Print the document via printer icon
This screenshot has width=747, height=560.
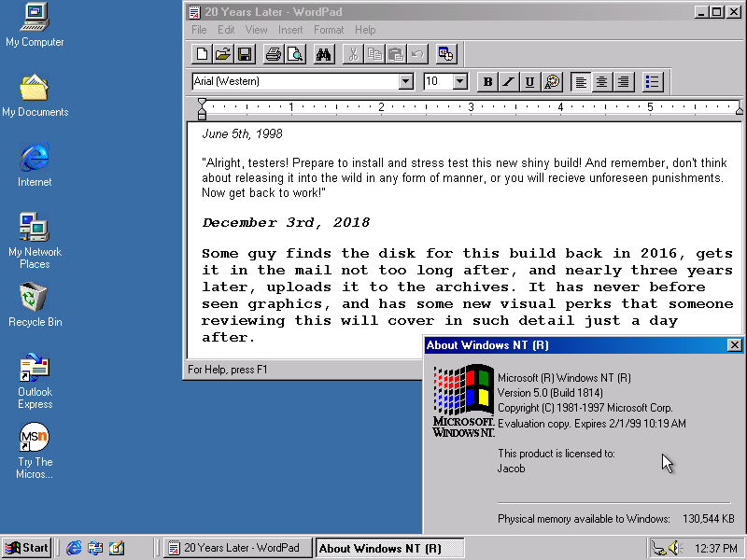[x=274, y=54]
